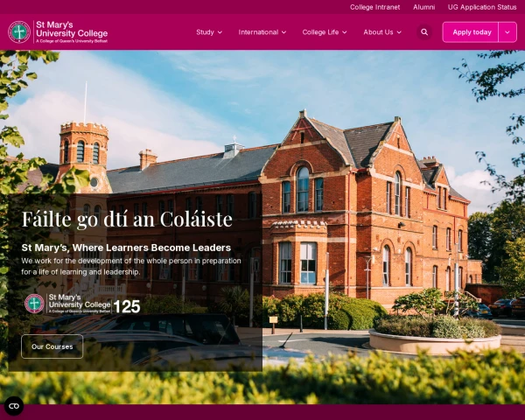
Task: Open the cookie settings icon
Action: [x=14, y=406]
